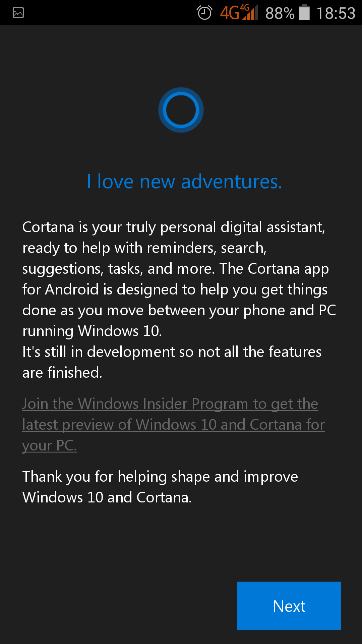
Task: Tap the signal strength bars icon
Action: point(250,12)
